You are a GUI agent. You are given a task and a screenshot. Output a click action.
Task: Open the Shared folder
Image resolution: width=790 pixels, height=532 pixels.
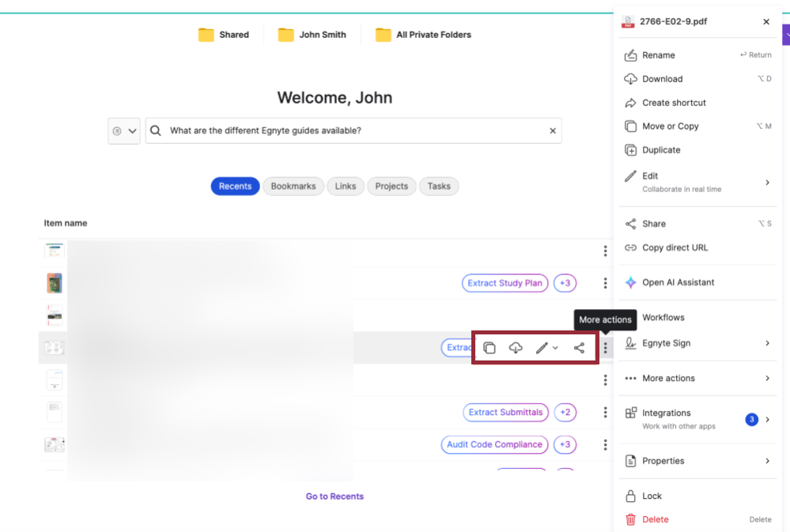pyautogui.click(x=223, y=35)
